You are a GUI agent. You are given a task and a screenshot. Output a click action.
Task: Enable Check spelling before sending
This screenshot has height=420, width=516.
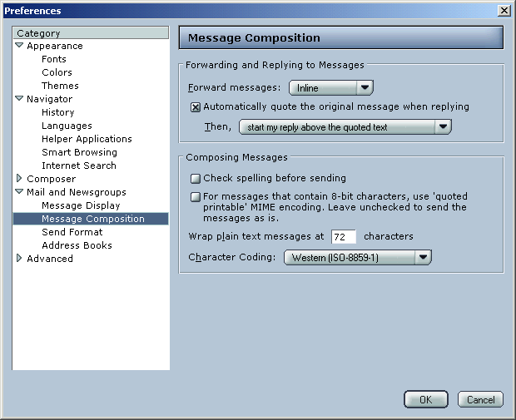pos(196,179)
